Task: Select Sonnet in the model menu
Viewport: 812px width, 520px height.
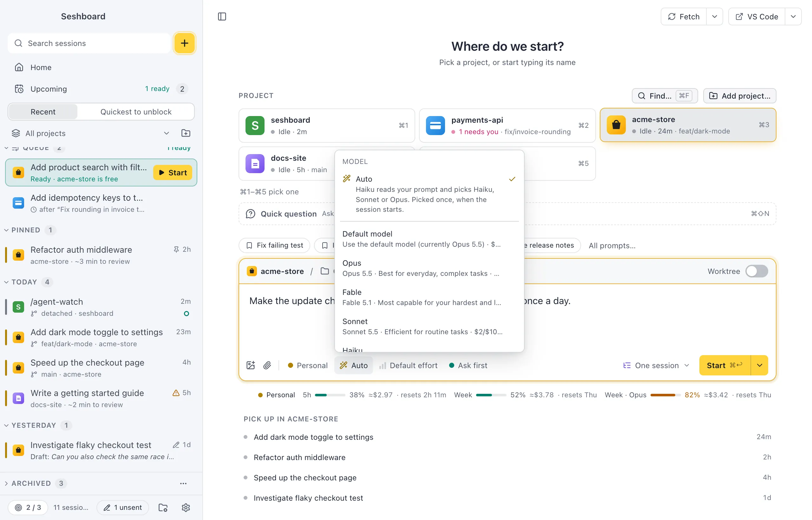Action: (x=429, y=327)
